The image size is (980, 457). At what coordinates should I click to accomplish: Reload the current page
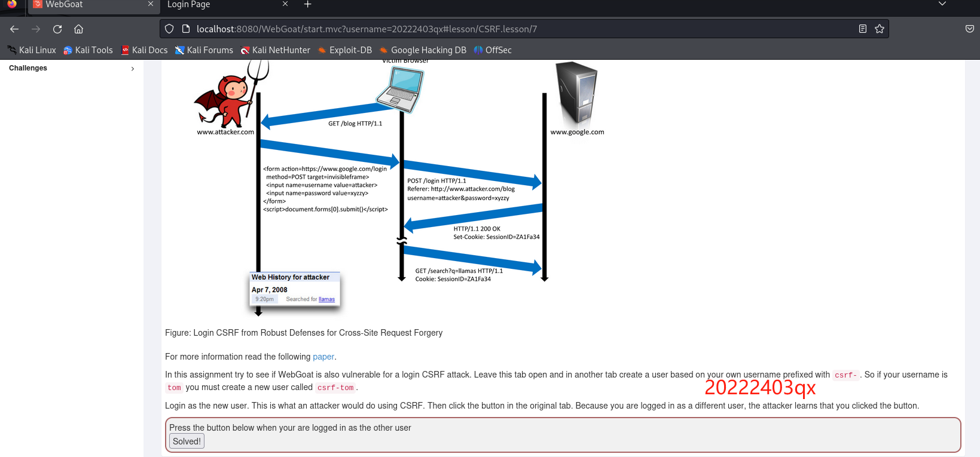tap(57, 29)
